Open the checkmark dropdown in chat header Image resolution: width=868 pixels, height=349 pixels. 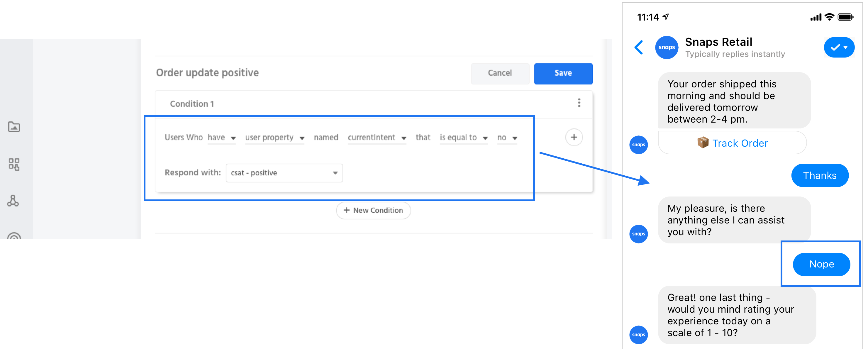pos(839,48)
